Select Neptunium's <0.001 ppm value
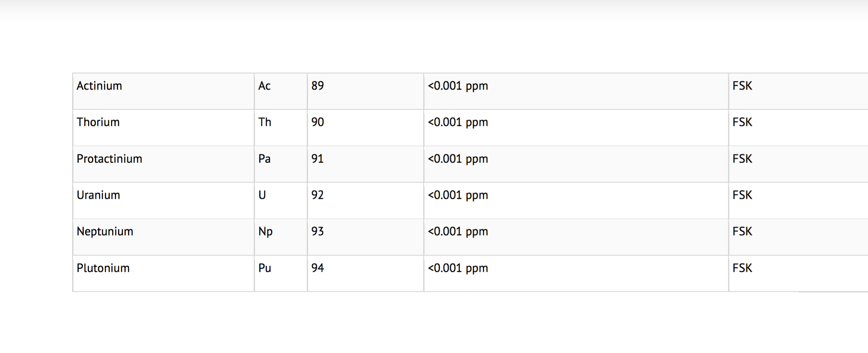Viewport: 868px width, 353px height. [x=458, y=231]
